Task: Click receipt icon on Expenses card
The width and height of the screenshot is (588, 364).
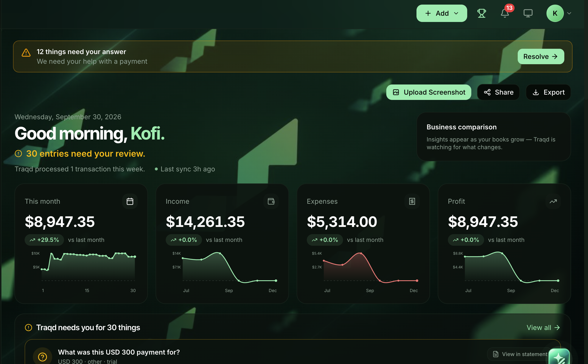Action: click(x=412, y=201)
